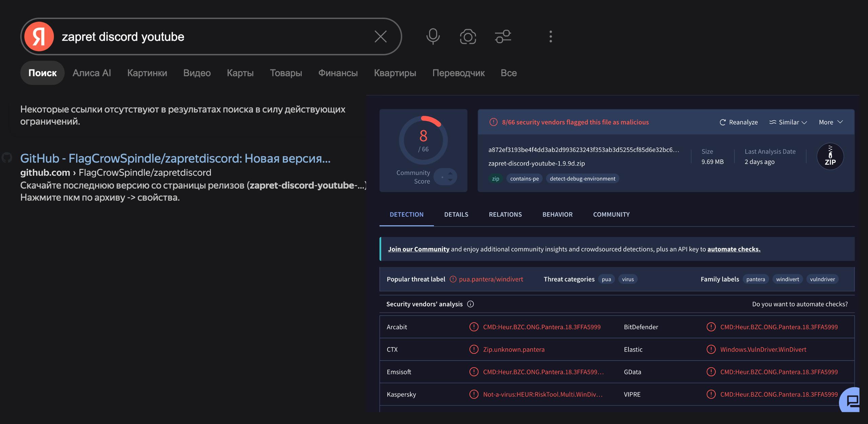Viewport: 868px width, 424px height.
Task: Click the Reanalyze button
Action: (x=738, y=122)
